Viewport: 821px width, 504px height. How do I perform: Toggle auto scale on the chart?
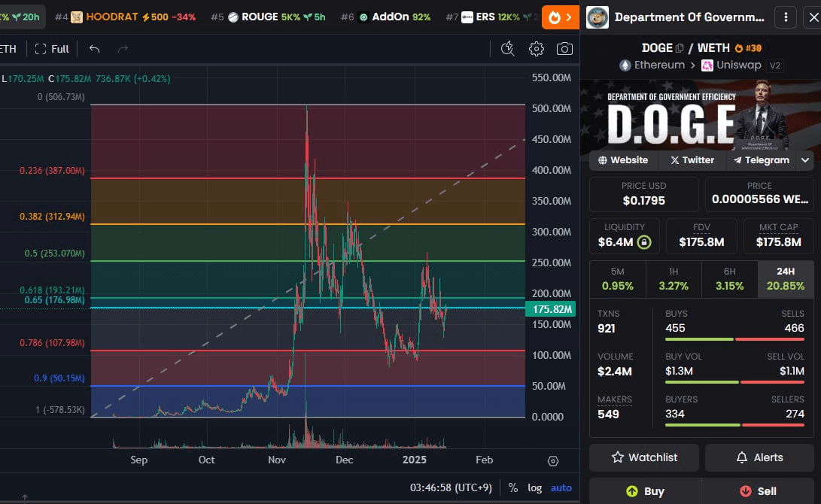pos(561,487)
